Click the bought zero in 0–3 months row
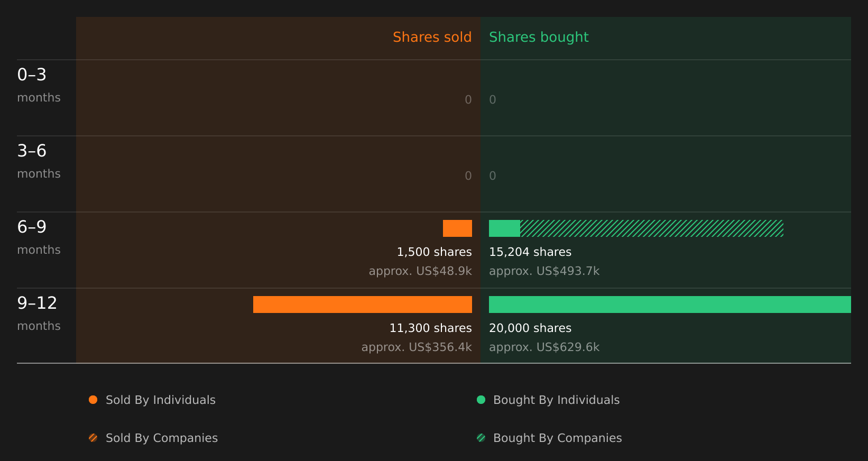 click(x=493, y=100)
